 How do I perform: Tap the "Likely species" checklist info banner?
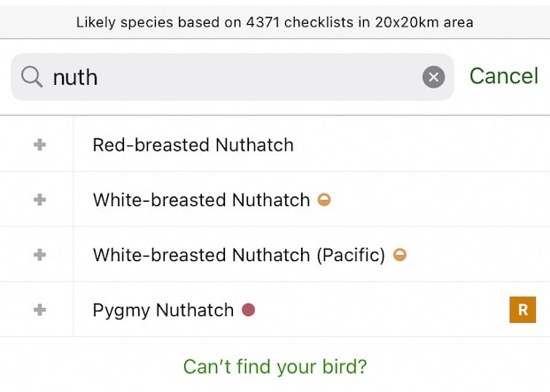(275, 22)
